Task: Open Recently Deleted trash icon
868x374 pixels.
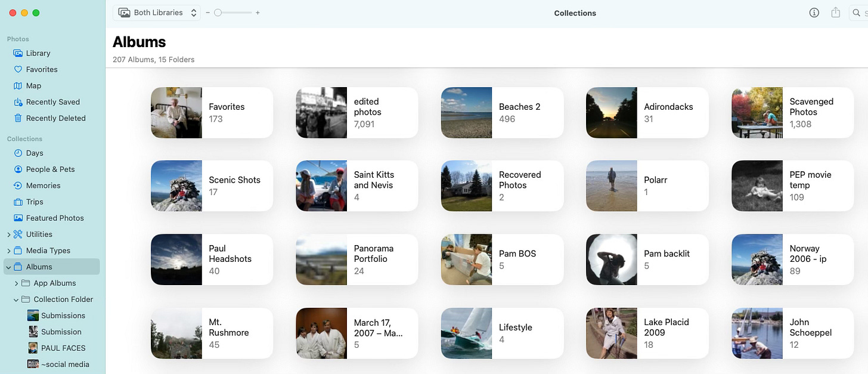Action: [18, 118]
